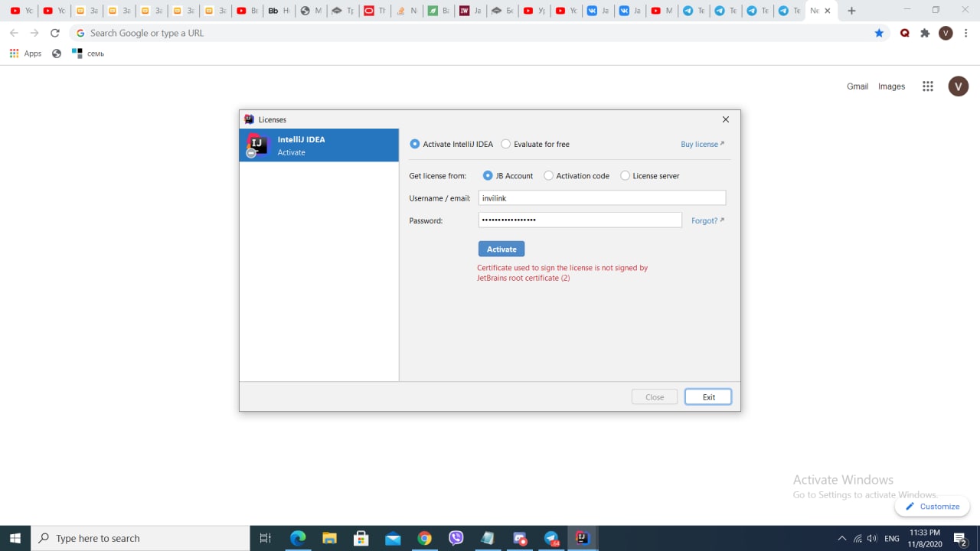
Task: Open the семь bookmark
Action: tap(88, 54)
